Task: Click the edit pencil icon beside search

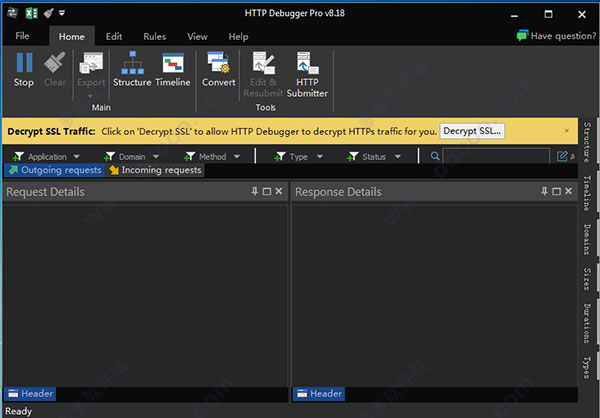Action: tap(562, 156)
